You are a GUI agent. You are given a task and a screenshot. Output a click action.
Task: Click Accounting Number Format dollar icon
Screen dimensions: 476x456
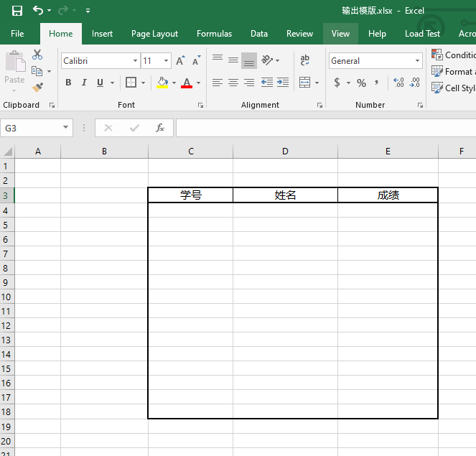pos(337,83)
